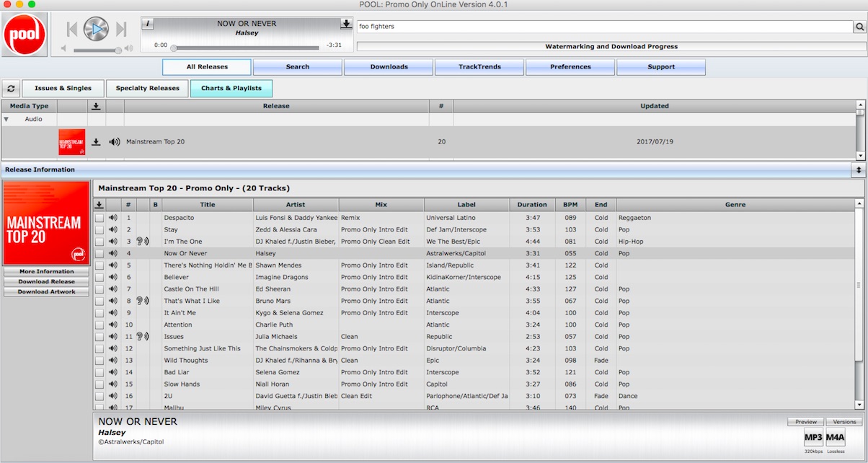The image size is (868, 463).
Task: Show Specialty Releases
Action: 147,89
